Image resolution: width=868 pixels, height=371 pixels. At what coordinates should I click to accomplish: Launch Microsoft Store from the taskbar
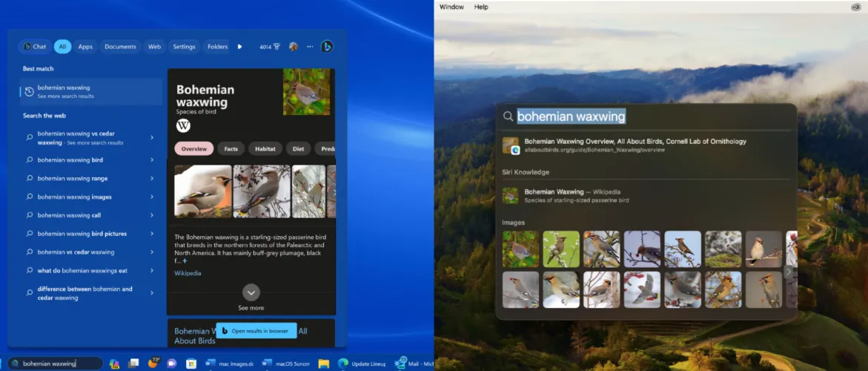coord(191,364)
